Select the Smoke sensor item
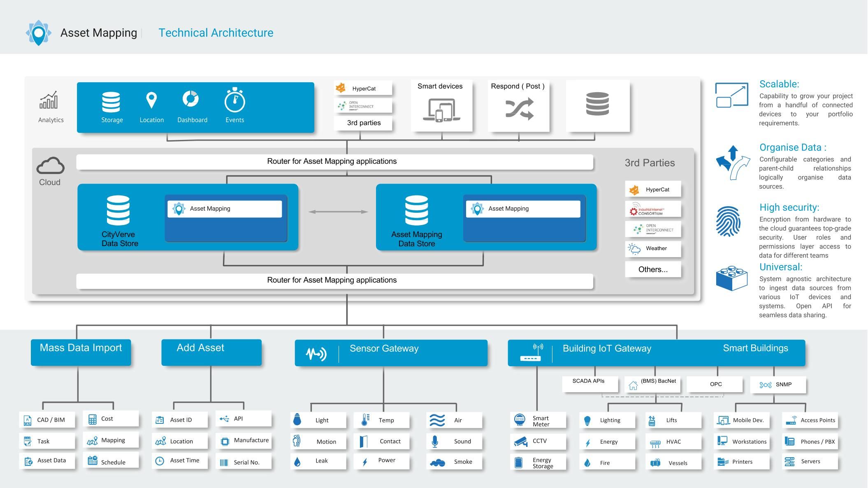868x488 pixels. tap(454, 462)
